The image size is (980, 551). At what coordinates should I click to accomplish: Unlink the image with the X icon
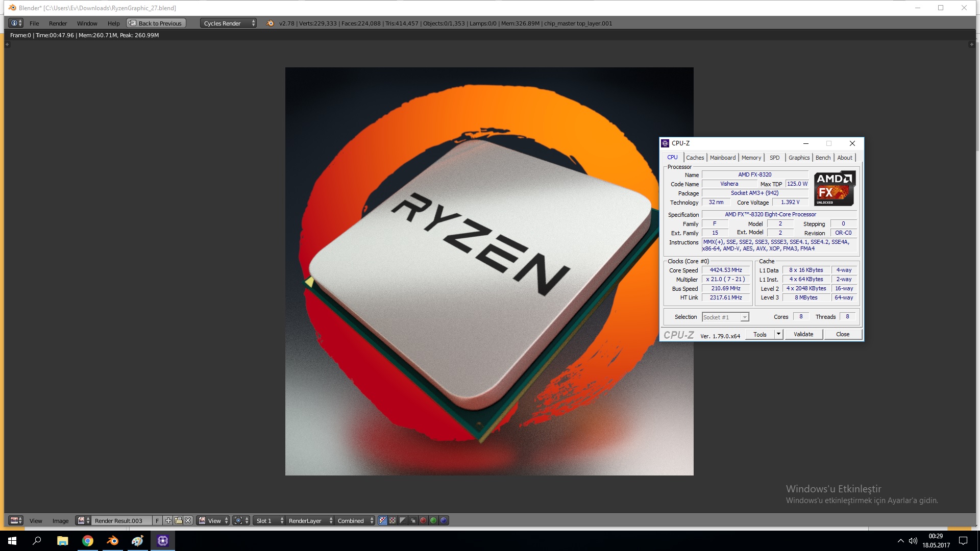(188, 520)
